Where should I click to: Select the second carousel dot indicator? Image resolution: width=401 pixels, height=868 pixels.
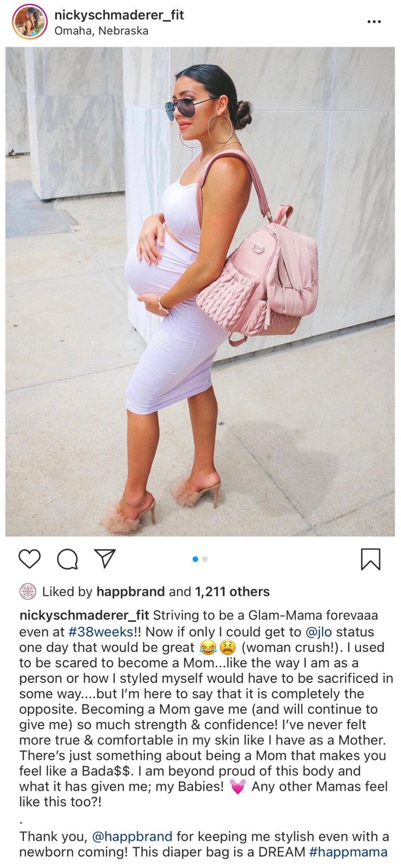205,559
